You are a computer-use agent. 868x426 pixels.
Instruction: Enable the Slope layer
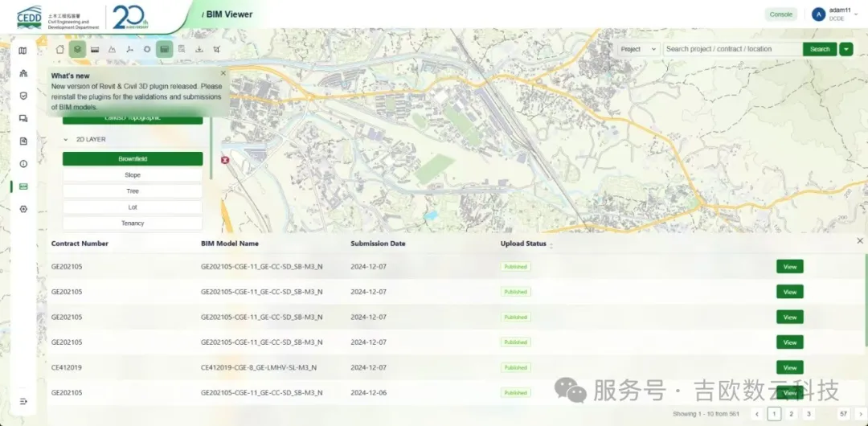pos(133,175)
